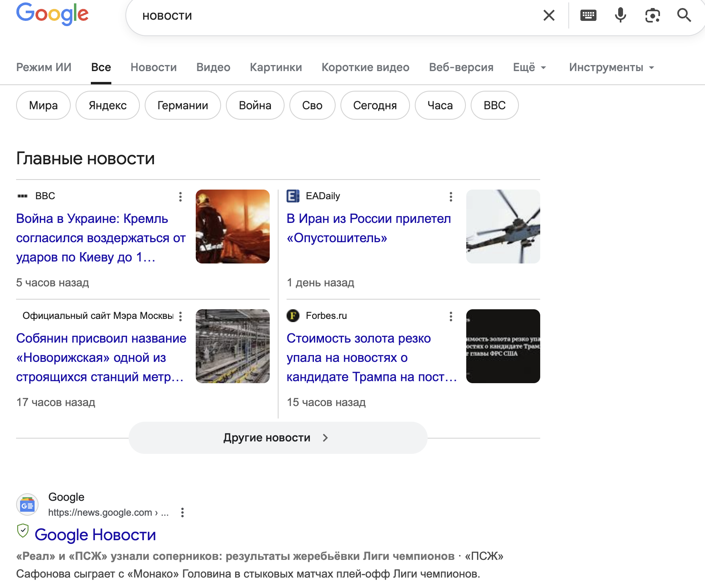Open the Google Новости link
The image size is (705, 588).
coord(95,535)
